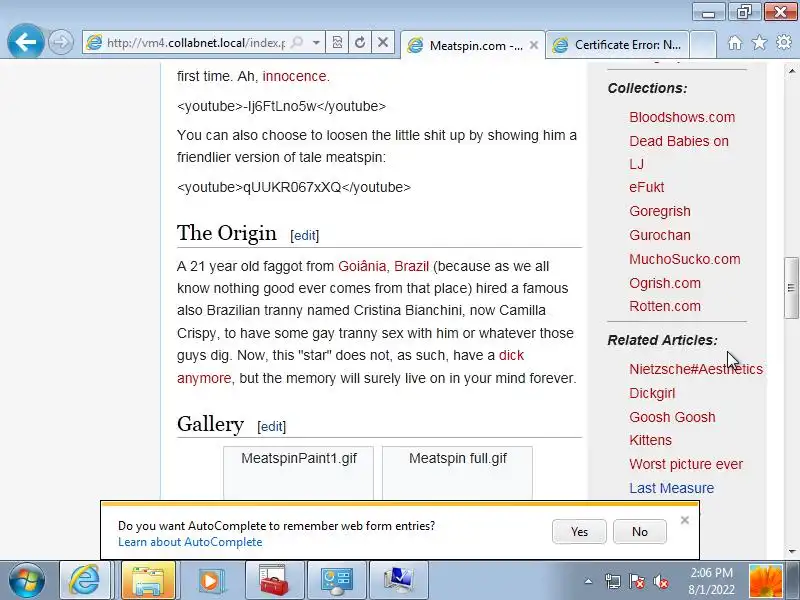This screenshot has width=800, height=600.
Task: Open the address bar dropdown arrow
Action: tap(316, 42)
